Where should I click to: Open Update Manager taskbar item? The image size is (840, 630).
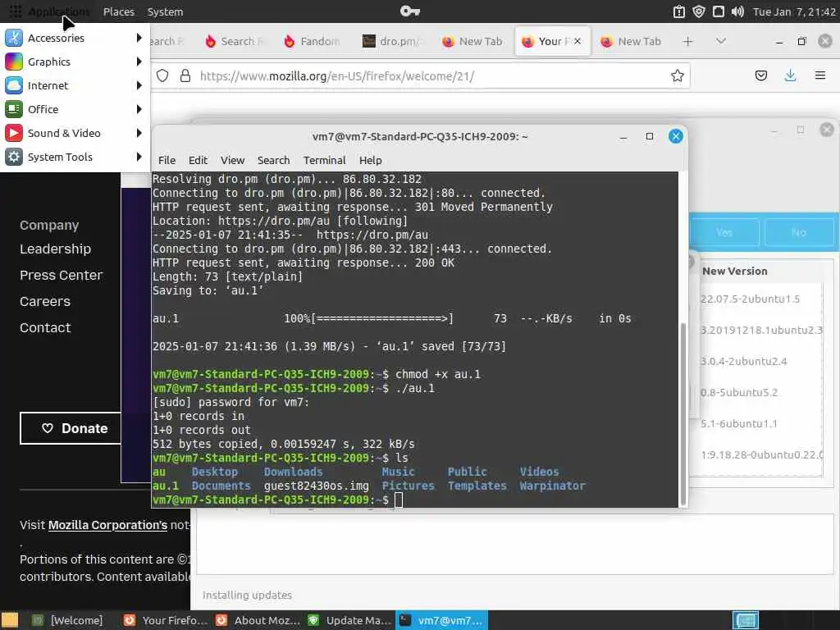pos(350,620)
